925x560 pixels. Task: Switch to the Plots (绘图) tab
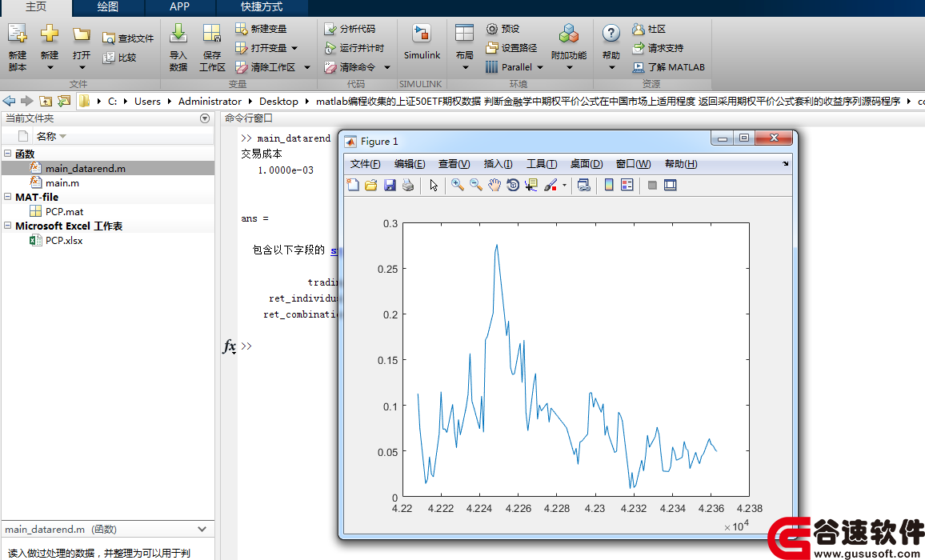107,7
